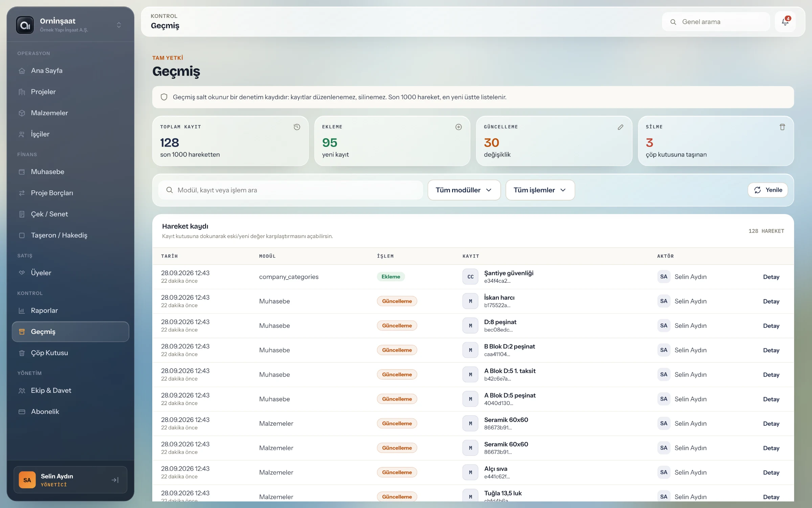Open Raporlar in the sidebar
The width and height of the screenshot is (812, 508).
tap(70, 311)
